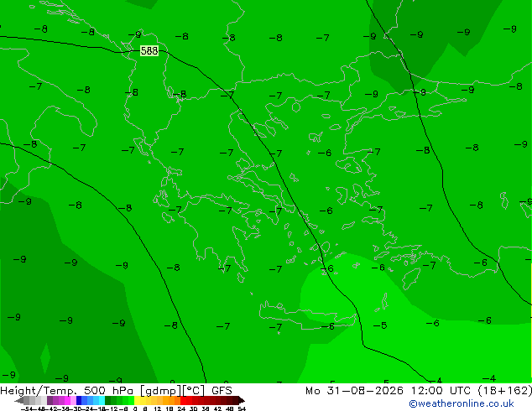Click the bright red legend swatch at 24
Image resolution: width=532 pixels, height=411 pixels.
pyautogui.click(x=183, y=400)
